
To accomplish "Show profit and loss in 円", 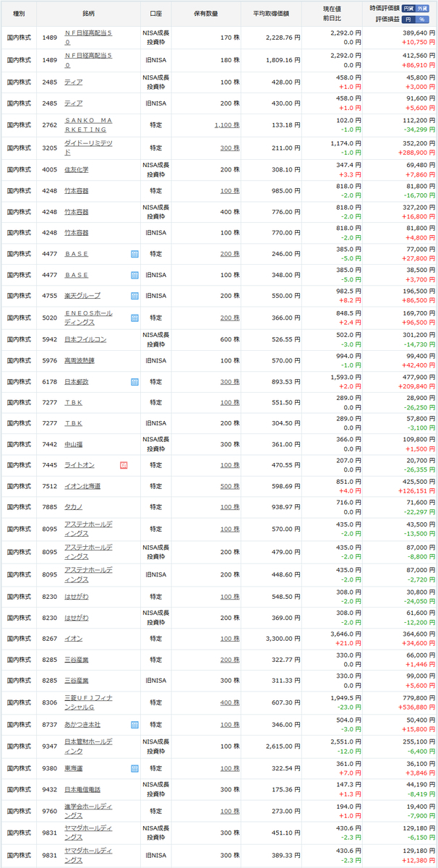I will pyautogui.click(x=409, y=19).
